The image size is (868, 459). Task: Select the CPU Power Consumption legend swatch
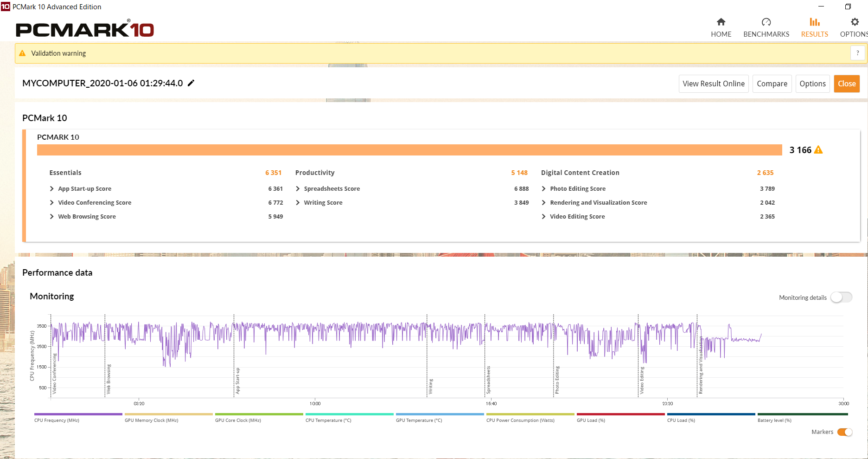click(x=530, y=414)
